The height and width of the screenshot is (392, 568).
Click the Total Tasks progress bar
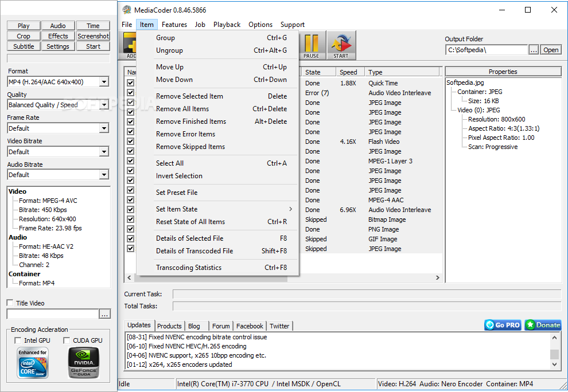[x=367, y=306]
